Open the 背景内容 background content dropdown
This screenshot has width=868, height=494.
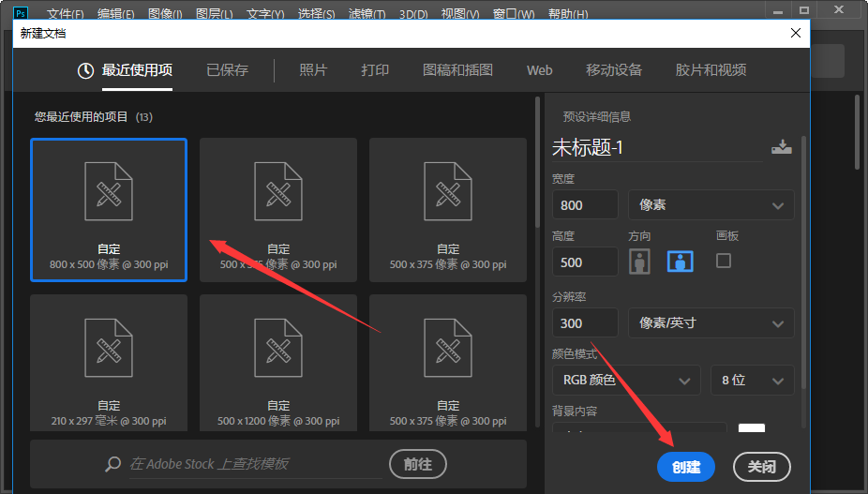(x=639, y=427)
